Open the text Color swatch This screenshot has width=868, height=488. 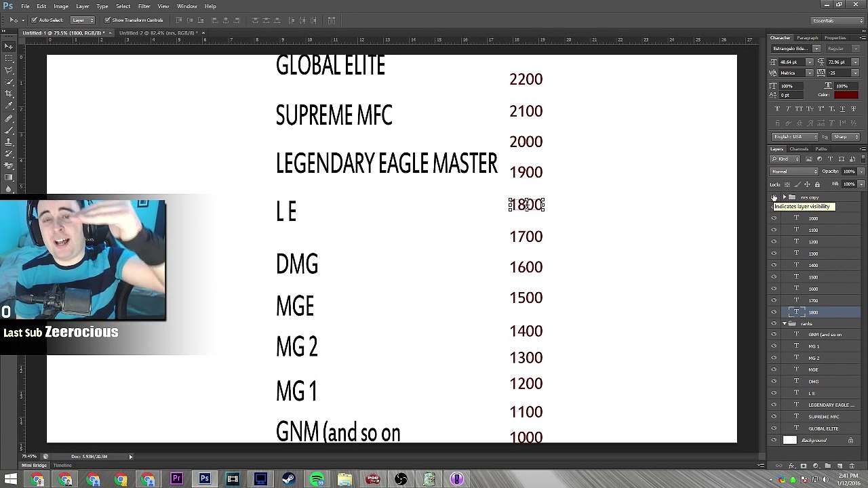click(846, 95)
